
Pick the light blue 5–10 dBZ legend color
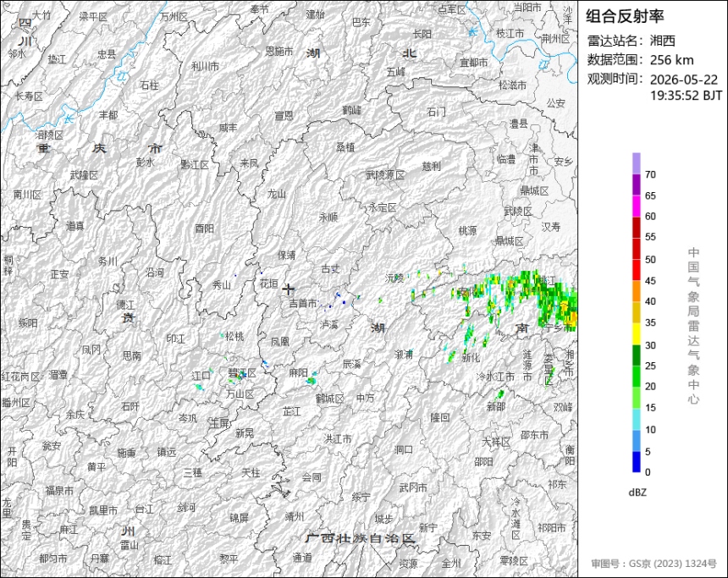point(636,441)
